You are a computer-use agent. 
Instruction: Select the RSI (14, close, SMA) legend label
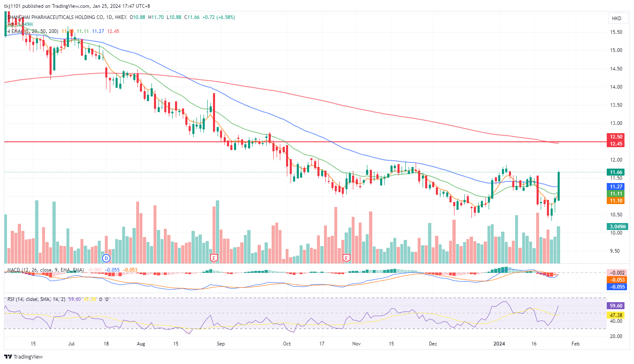(36, 299)
